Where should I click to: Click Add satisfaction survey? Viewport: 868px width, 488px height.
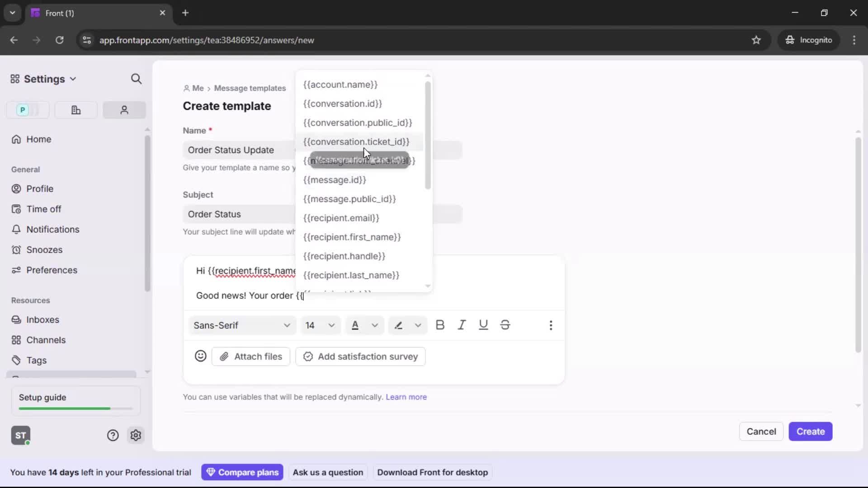[x=360, y=357]
